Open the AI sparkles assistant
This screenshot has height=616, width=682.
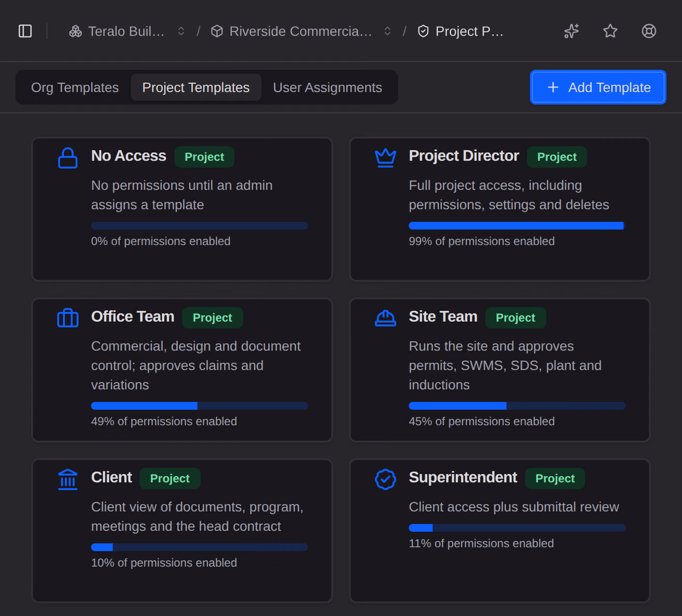coord(571,31)
